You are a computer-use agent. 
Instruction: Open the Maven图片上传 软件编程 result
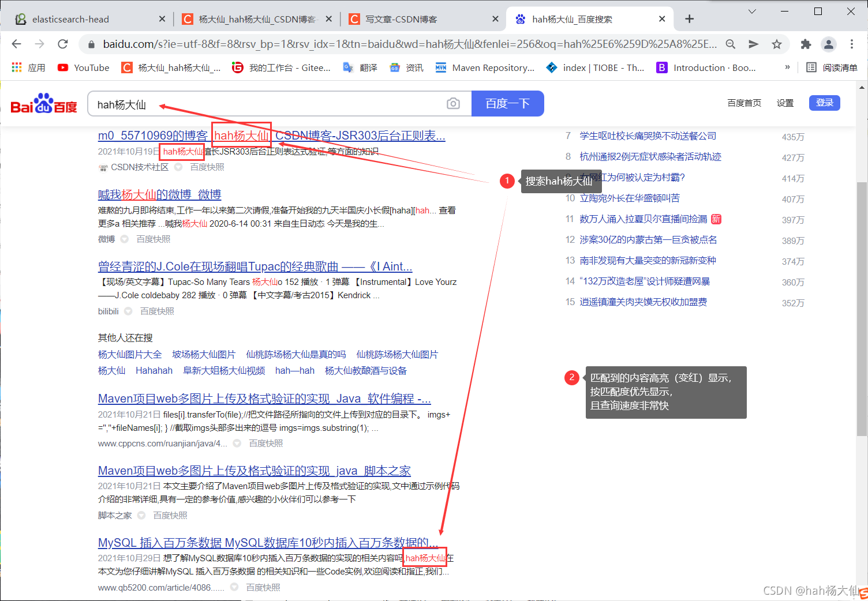coord(264,399)
